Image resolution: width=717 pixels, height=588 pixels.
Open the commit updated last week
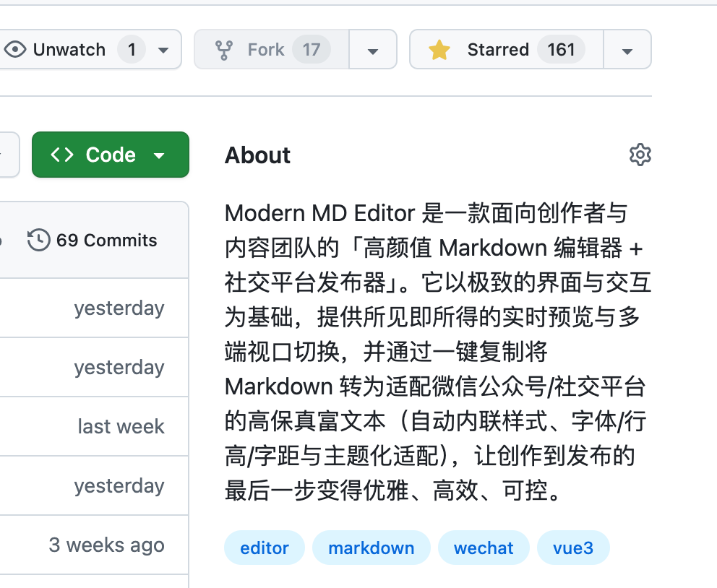coord(120,426)
